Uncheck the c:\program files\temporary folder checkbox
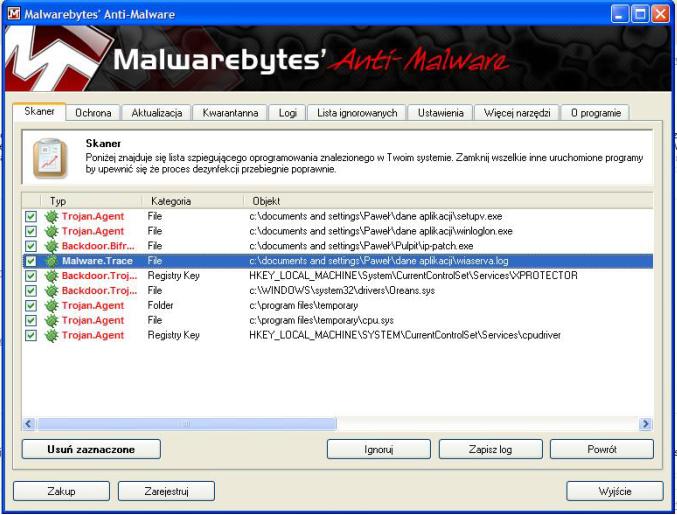 [x=31, y=306]
